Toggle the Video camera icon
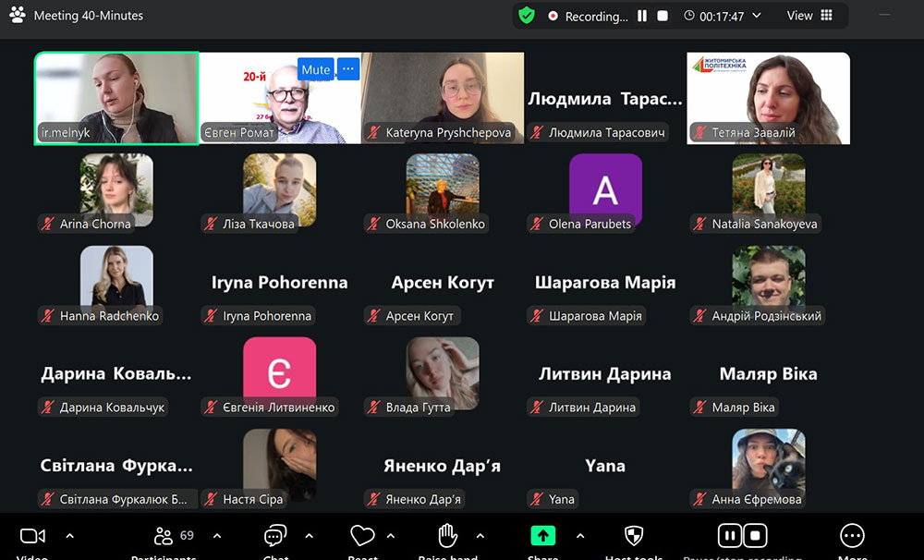This screenshot has width=924, height=560. (x=32, y=536)
